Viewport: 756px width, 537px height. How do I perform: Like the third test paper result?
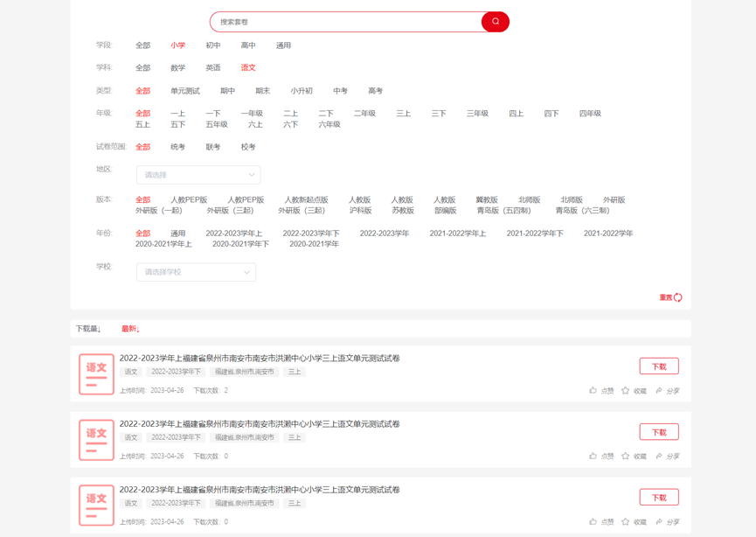tap(593, 522)
